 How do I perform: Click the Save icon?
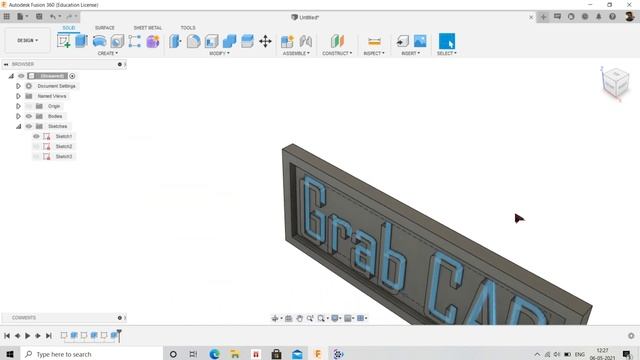39,17
